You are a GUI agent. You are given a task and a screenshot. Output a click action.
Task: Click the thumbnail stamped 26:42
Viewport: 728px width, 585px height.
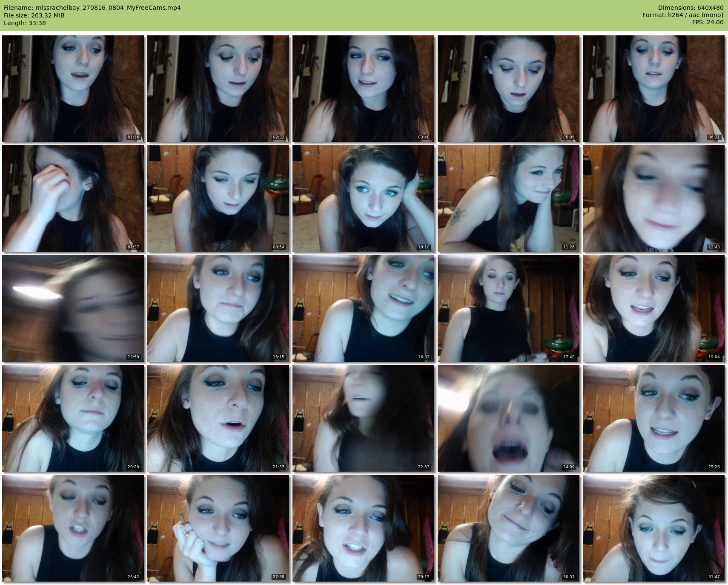tap(73, 528)
